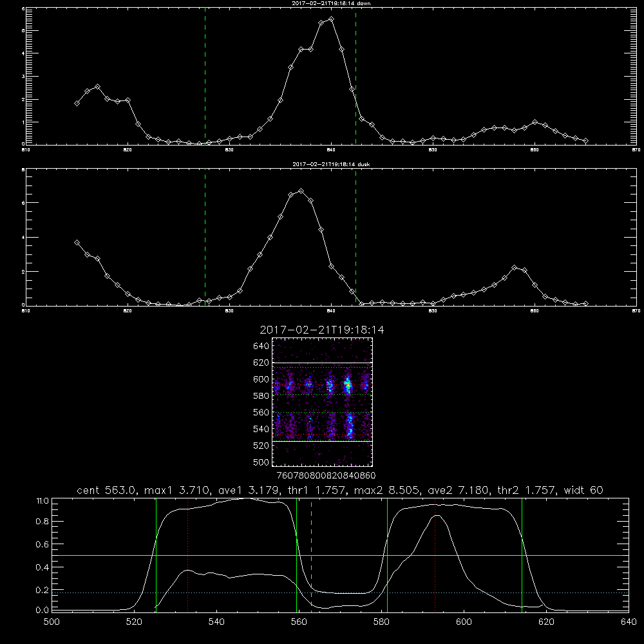644x644 pixels.
Task: Click the green boundary line near 614 in profile plot
Action: point(522,554)
